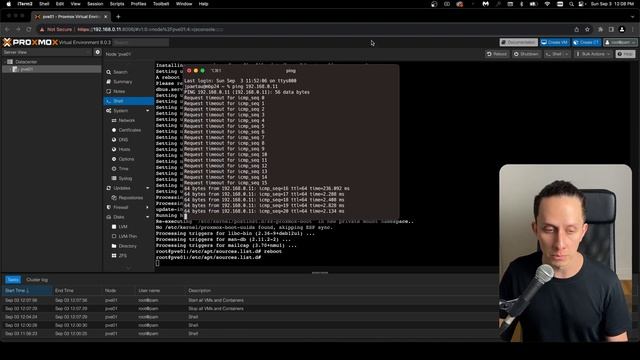
Task: Open a new browser tab
Action: click(118, 17)
